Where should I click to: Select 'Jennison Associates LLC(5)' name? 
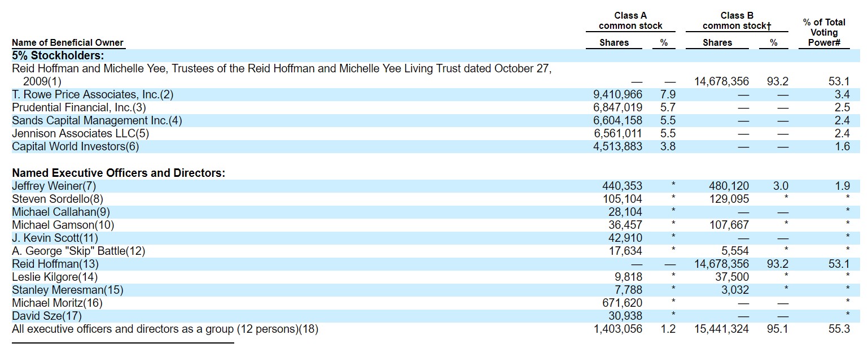click(x=80, y=133)
